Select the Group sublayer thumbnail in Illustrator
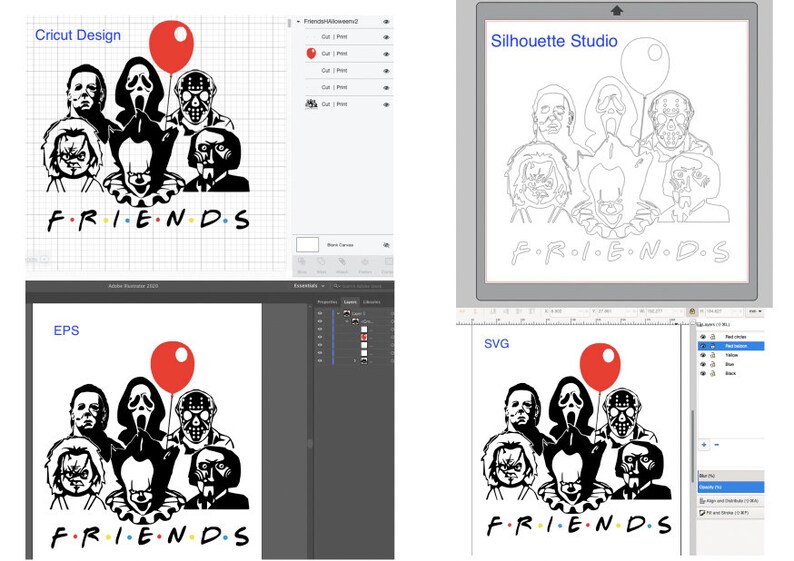Viewport: 794px width, 561px height. (x=355, y=322)
